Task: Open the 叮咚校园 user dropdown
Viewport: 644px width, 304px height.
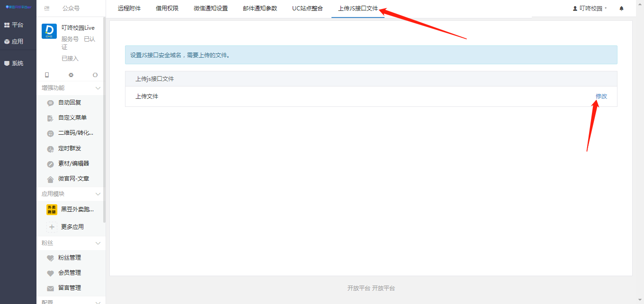Action: click(x=590, y=9)
